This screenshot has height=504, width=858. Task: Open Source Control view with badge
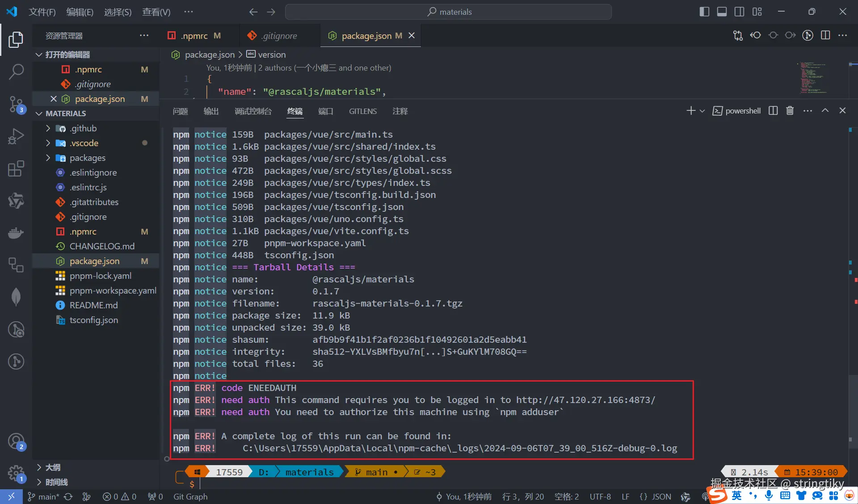click(16, 104)
